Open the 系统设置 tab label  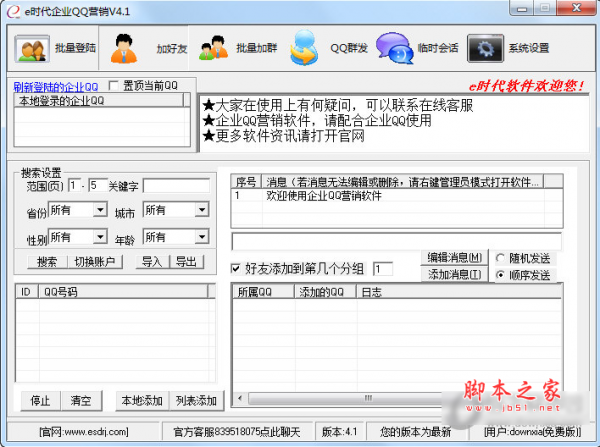click(529, 48)
